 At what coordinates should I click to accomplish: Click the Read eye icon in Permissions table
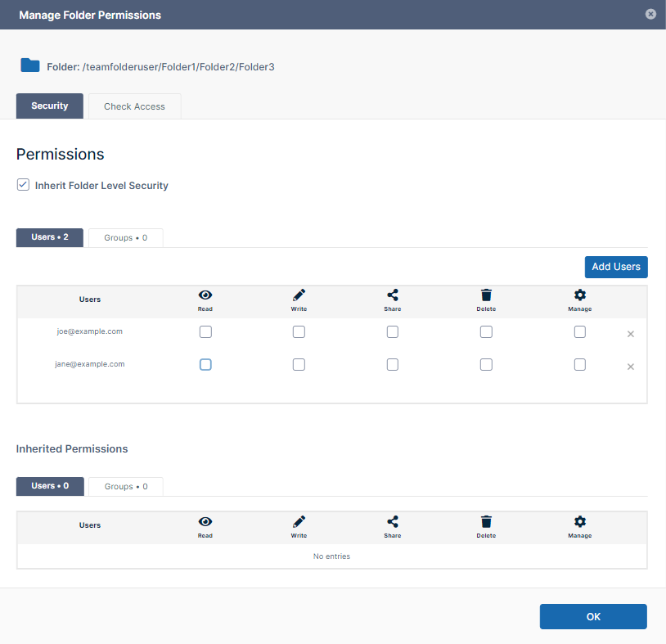205,295
